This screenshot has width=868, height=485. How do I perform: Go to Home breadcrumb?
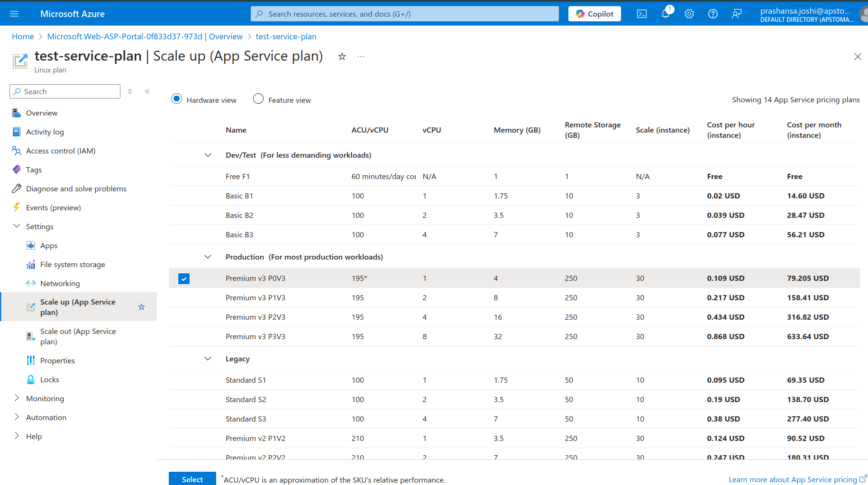pyautogui.click(x=23, y=36)
